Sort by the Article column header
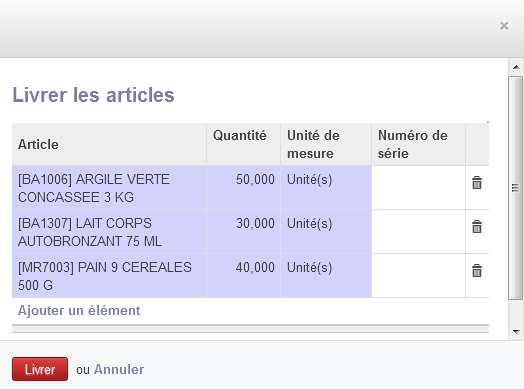The image size is (524, 389). coord(109,144)
